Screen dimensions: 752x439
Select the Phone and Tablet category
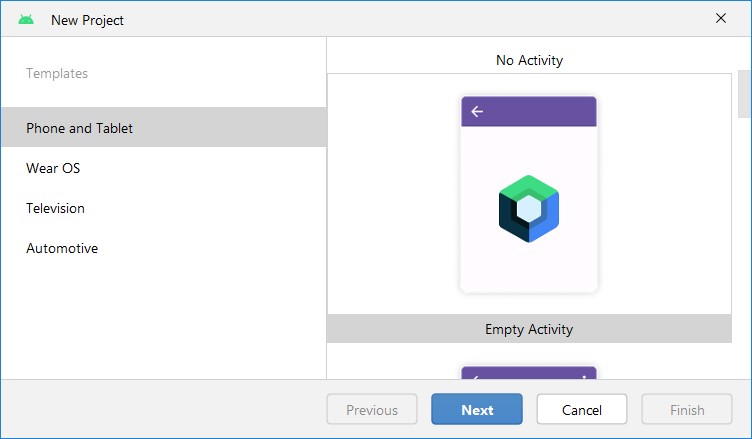coord(80,128)
